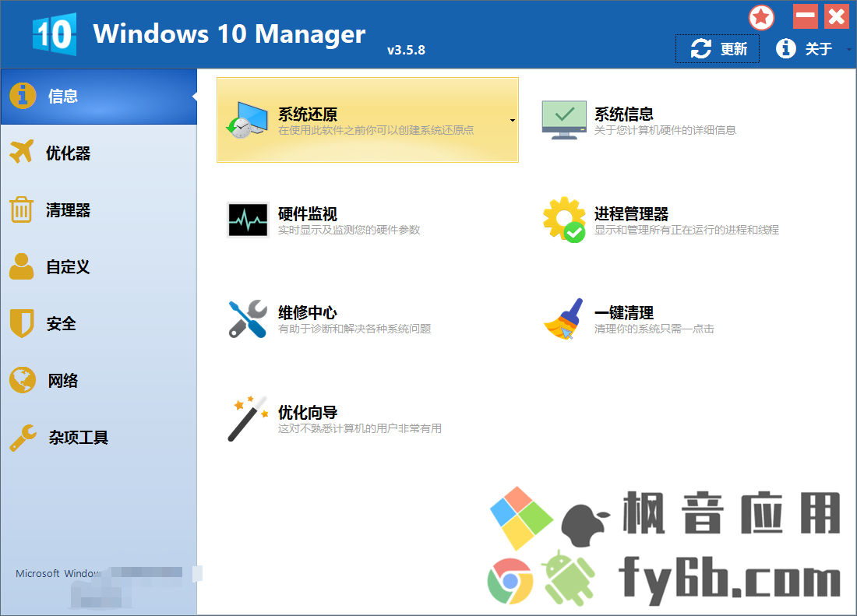The height and width of the screenshot is (616, 857).
Task: Click the 更新 button text
Action: coord(733,49)
